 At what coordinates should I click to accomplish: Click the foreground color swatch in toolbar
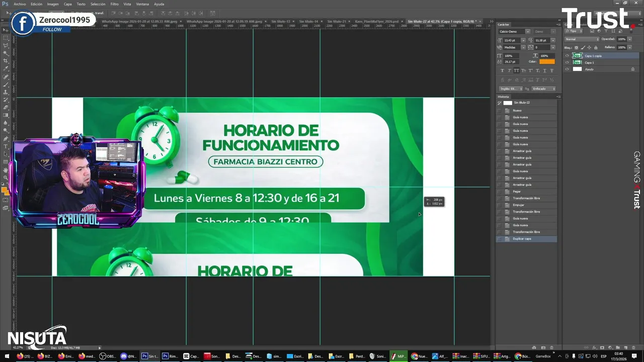pos(5,190)
